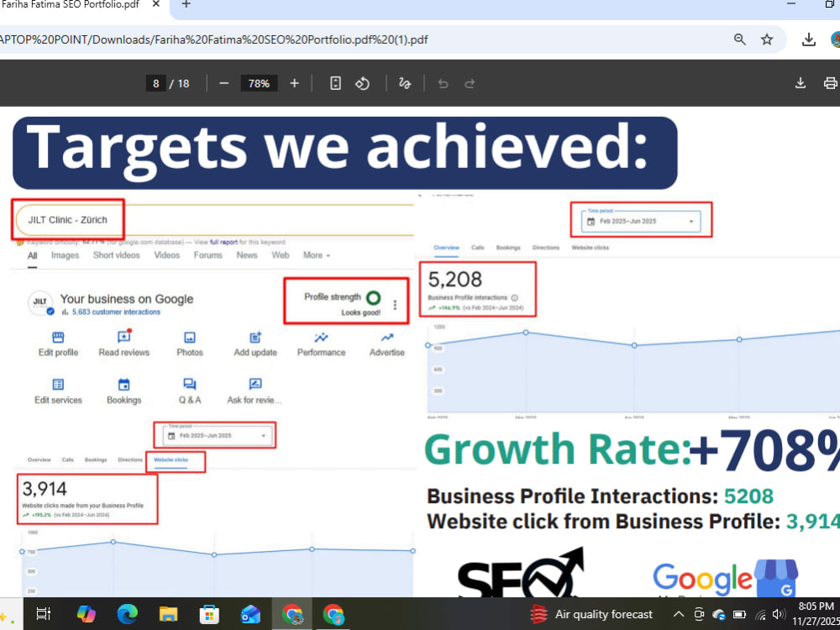Image resolution: width=840 pixels, height=630 pixels.
Task: Edit the current page number field
Action: click(156, 83)
